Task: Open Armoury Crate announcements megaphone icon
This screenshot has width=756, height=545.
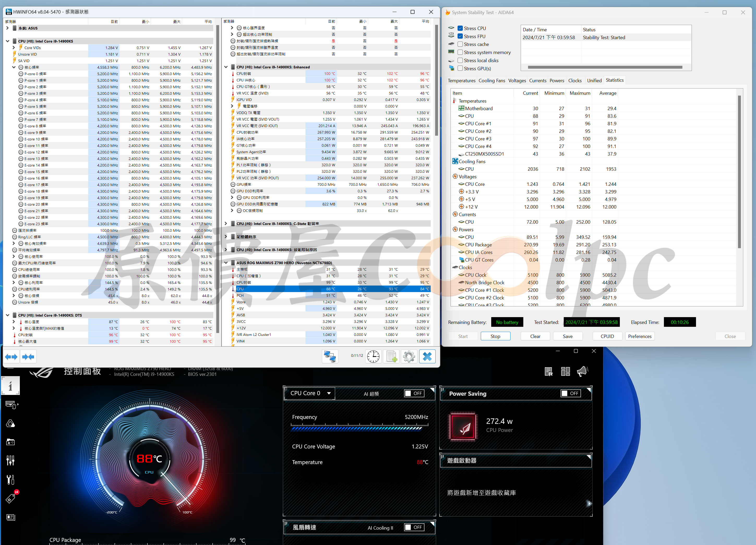Action: click(x=582, y=371)
